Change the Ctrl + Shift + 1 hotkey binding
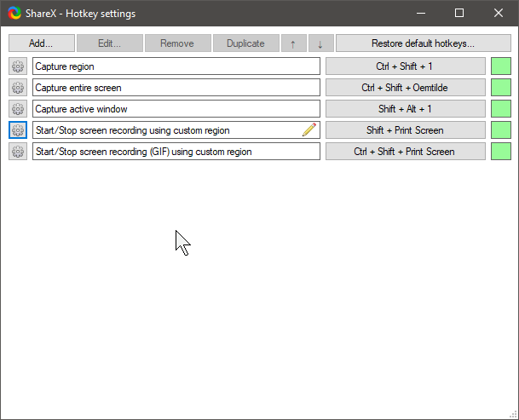 pyautogui.click(x=406, y=66)
